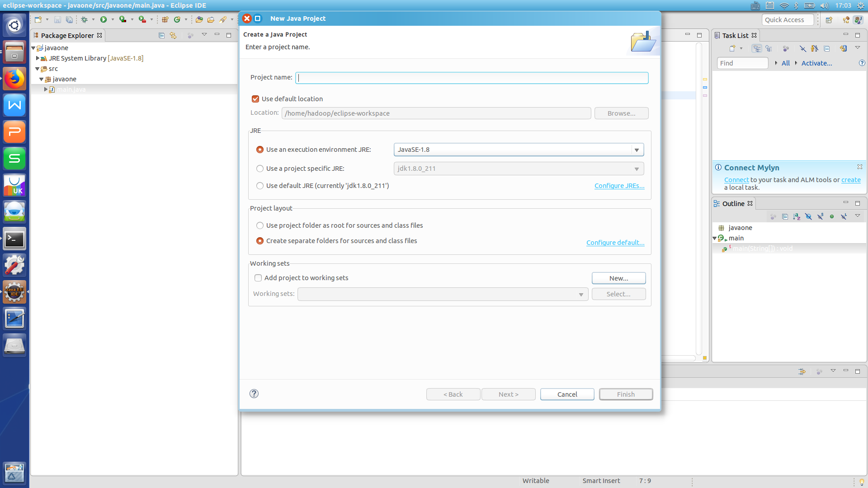
Task: Open Firefox from the Ubuntu dock
Action: [x=14, y=79]
